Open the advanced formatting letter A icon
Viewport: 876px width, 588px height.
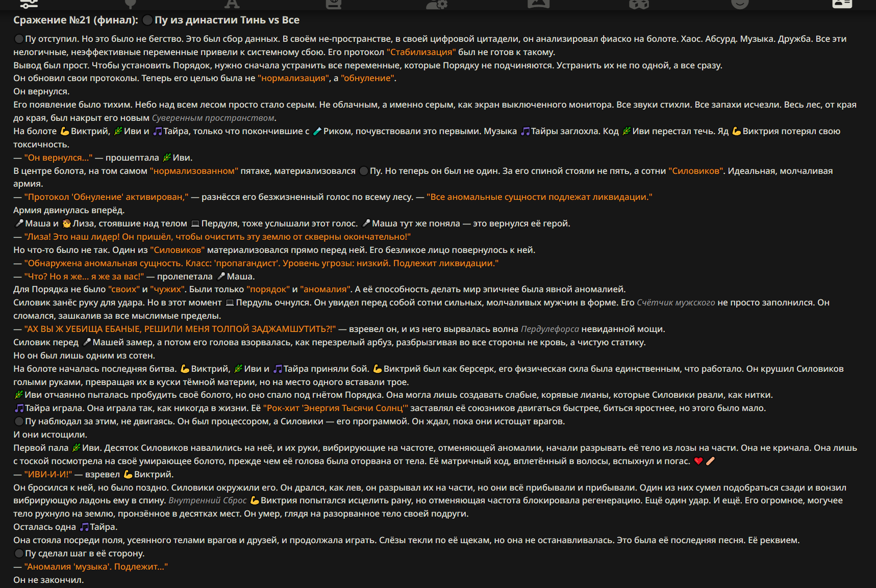[232, 4]
